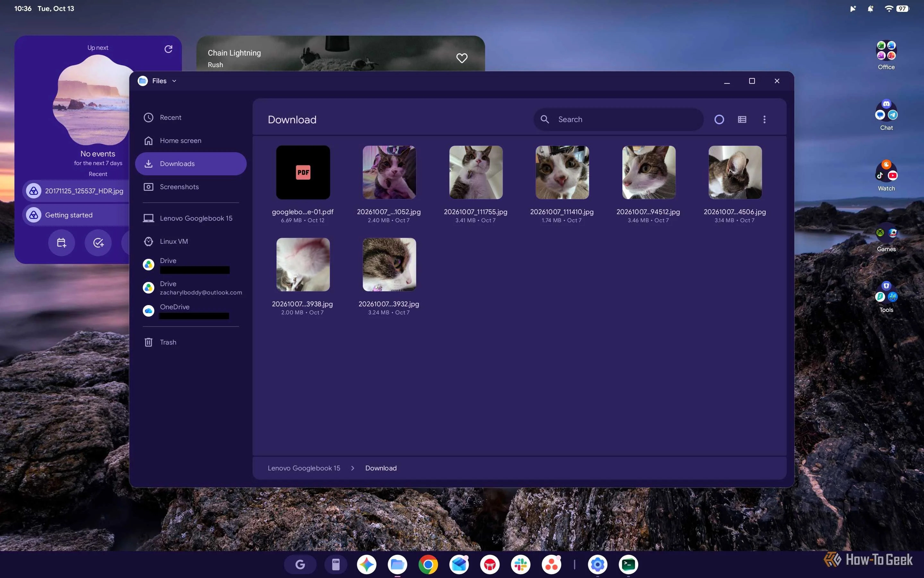Image resolution: width=924 pixels, height=578 pixels.
Task: Select Downloads in the sidebar
Action: tap(191, 164)
